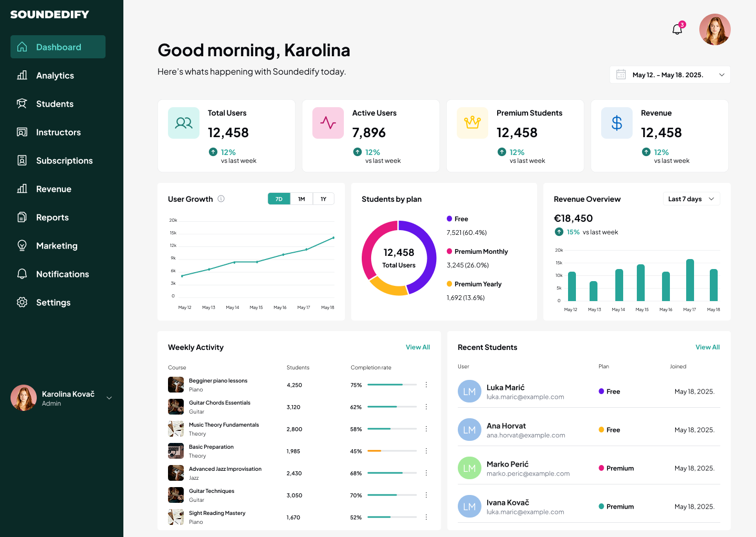Expand the Karolina Kovač account chevron
Image resolution: width=756 pixels, height=537 pixels.
tap(109, 398)
